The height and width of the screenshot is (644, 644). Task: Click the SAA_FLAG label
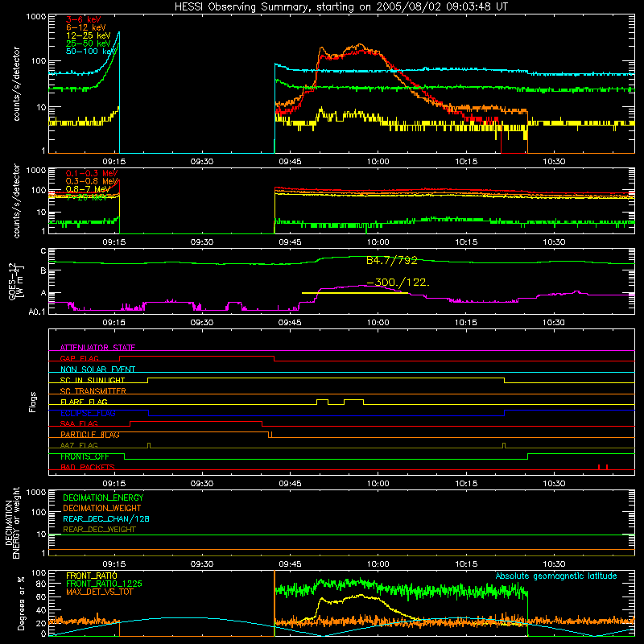coord(79,423)
